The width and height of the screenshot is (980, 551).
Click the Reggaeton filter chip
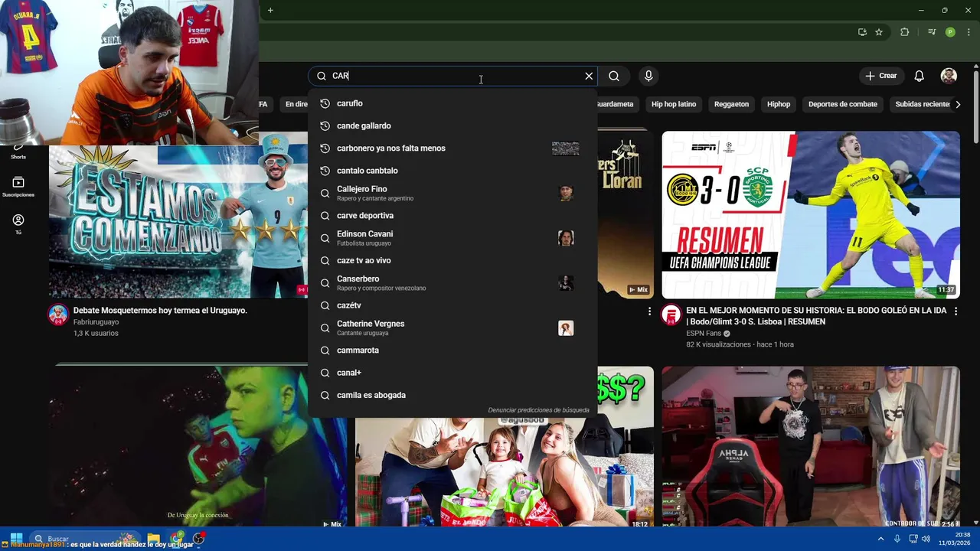(x=731, y=104)
